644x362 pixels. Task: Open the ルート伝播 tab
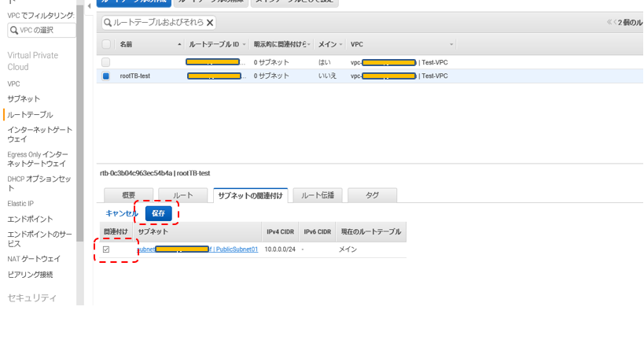318,195
